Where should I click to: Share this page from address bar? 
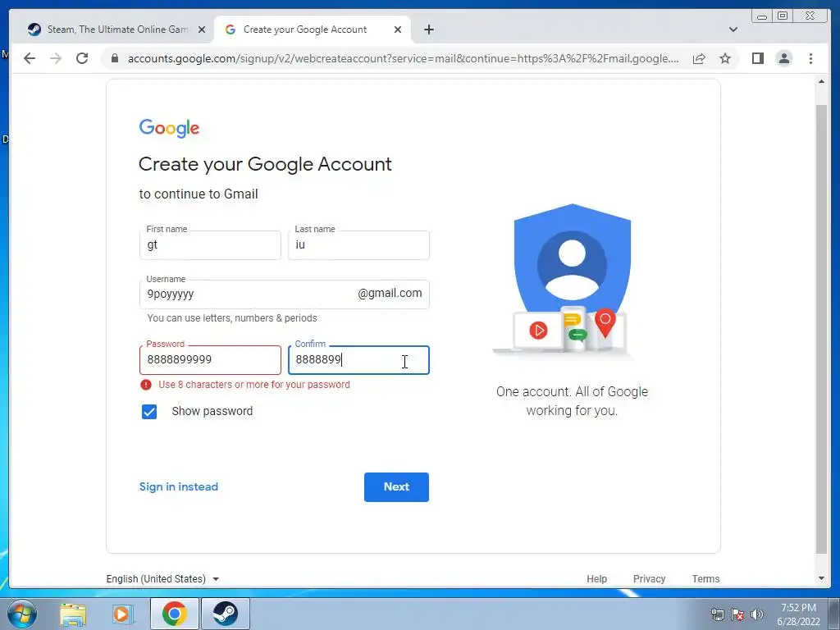[x=699, y=58]
